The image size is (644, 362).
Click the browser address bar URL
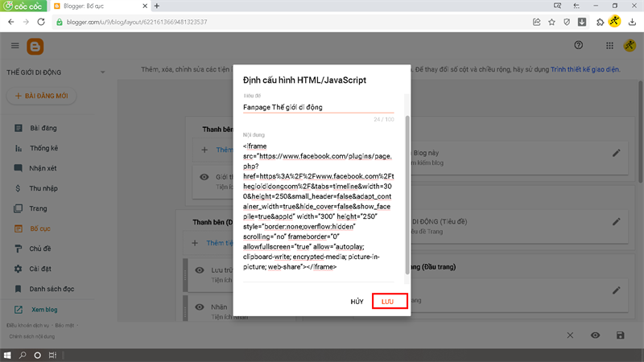coord(137,23)
